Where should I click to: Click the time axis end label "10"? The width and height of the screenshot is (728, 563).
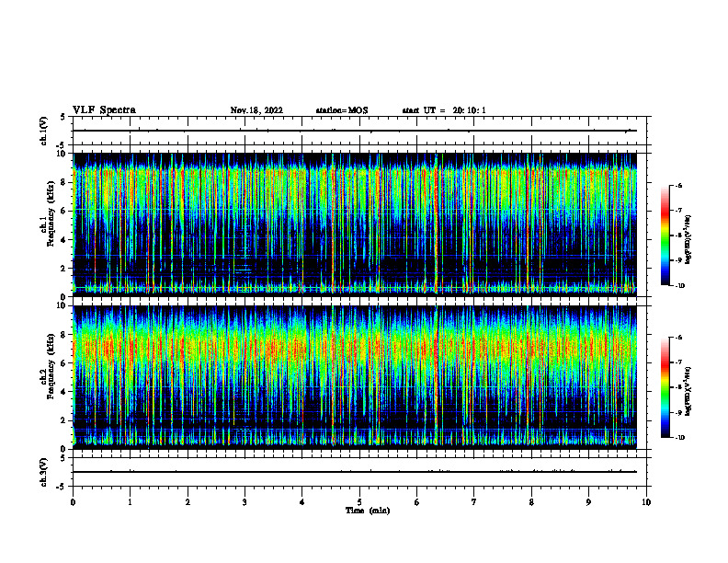coord(646,502)
